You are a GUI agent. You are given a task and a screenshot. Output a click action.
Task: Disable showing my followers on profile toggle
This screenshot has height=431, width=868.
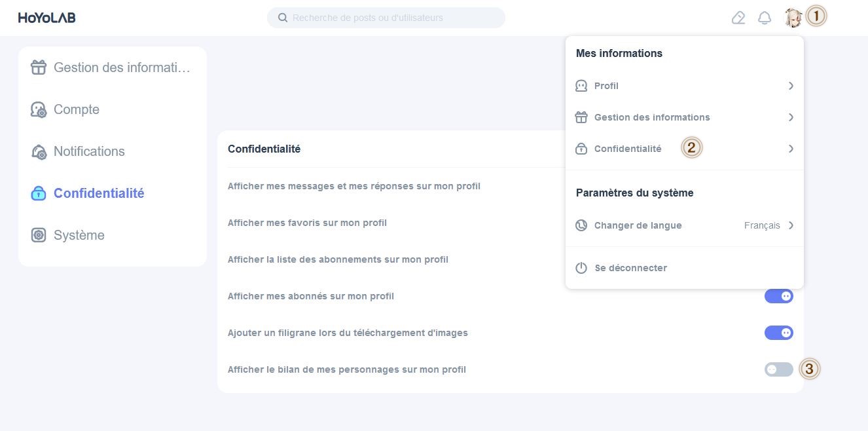pos(779,296)
